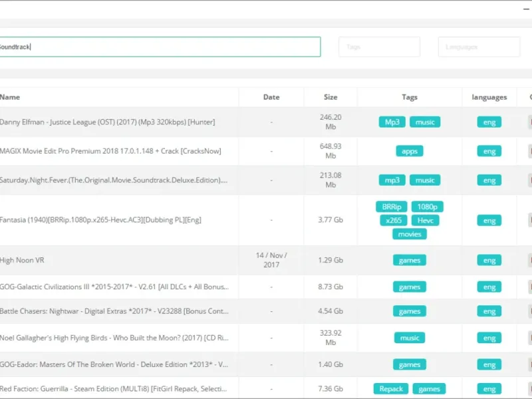Select GOG-Galactic Civilizations III row
Screen dimensions: 532x399
tap(266, 287)
